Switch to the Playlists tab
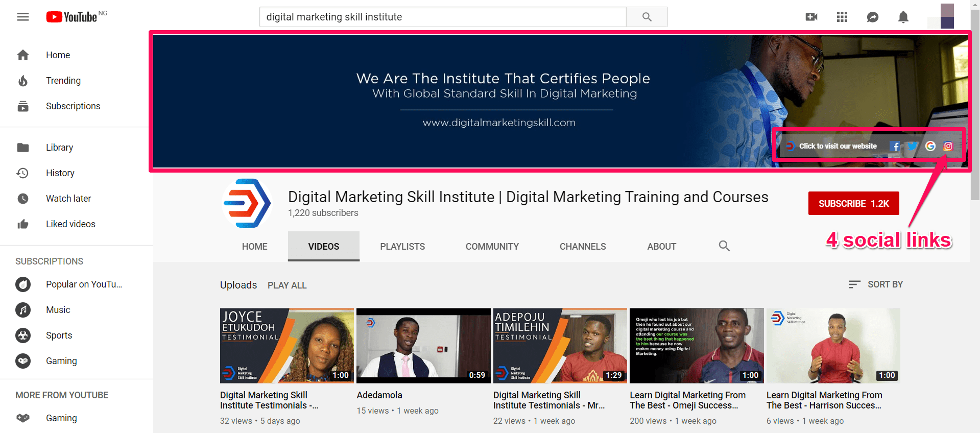 (x=402, y=247)
